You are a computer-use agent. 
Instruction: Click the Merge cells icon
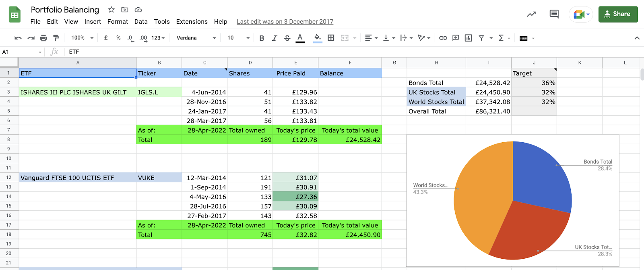(345, 38)
